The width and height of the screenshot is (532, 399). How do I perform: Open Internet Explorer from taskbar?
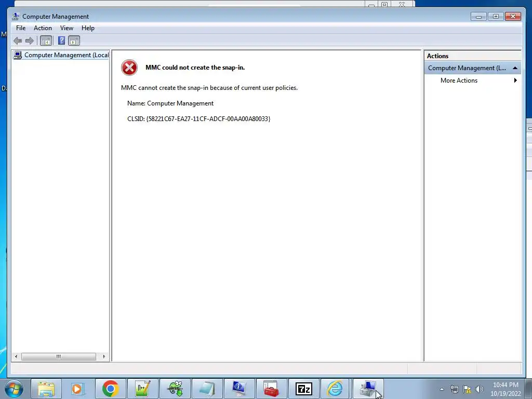pos(335,389)
